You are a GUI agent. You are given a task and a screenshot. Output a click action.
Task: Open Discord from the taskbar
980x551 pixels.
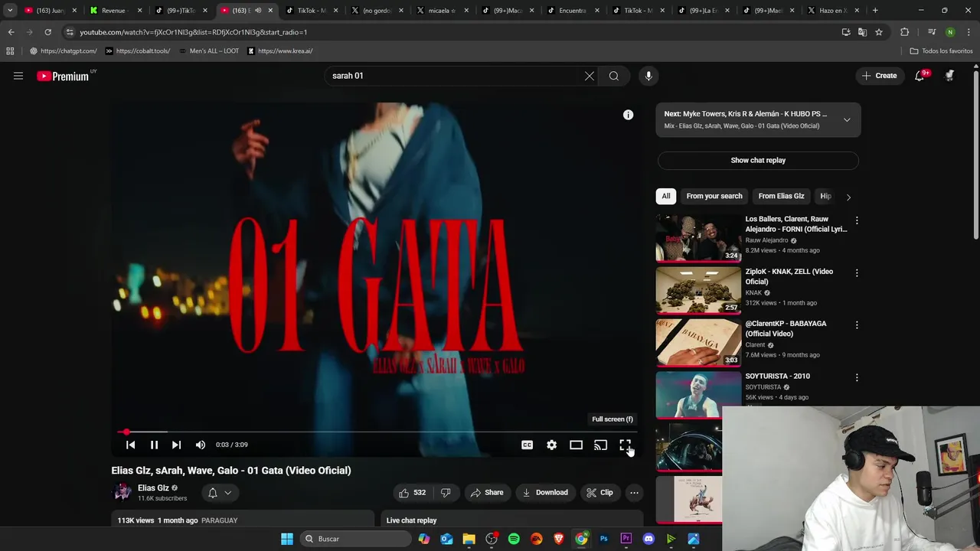pos(648,539)
